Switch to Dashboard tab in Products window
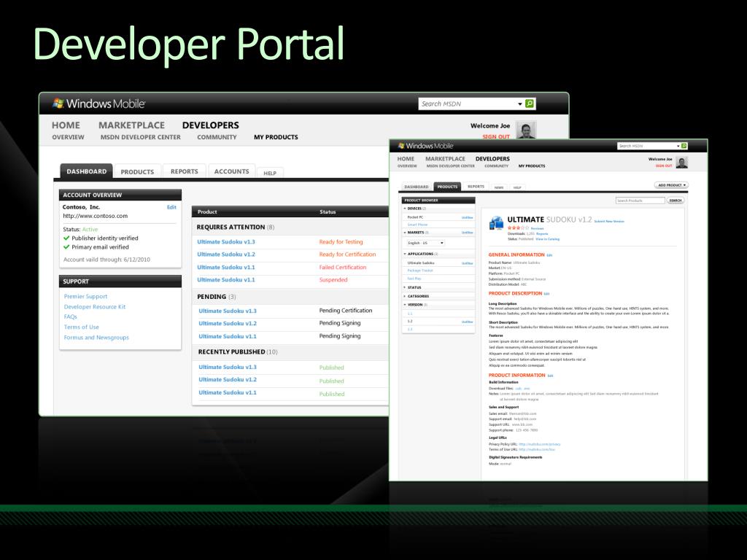This screenshot has width=747, height=560. pyautogui.click(x=417, y=187)
